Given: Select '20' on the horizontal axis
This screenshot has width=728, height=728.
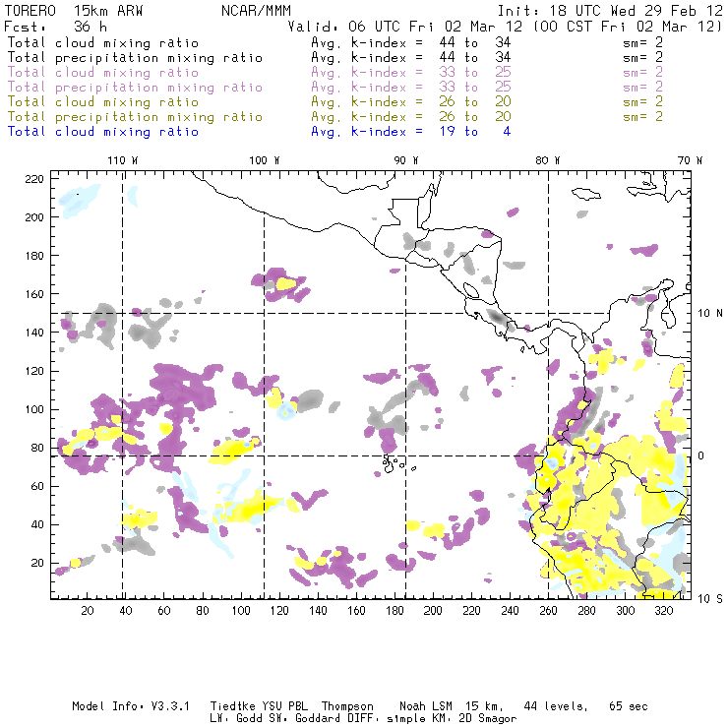Looking at the screenshot, I should [88, 611].
